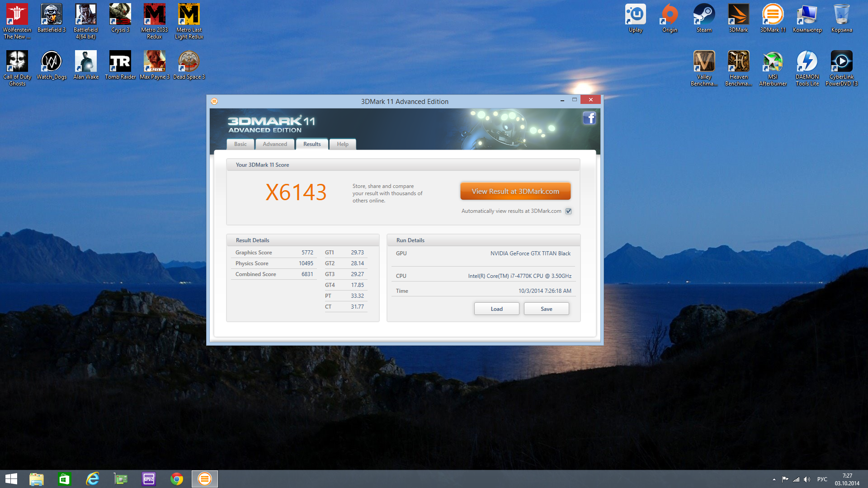Launch Google Chrome from taskbar
Screen dimensions: 868x488
(177, 479)
